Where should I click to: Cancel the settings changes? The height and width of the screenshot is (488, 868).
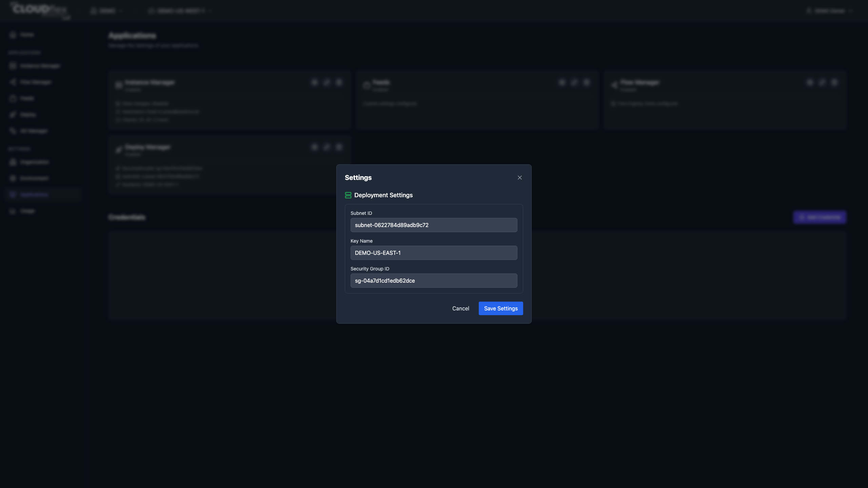460,308
